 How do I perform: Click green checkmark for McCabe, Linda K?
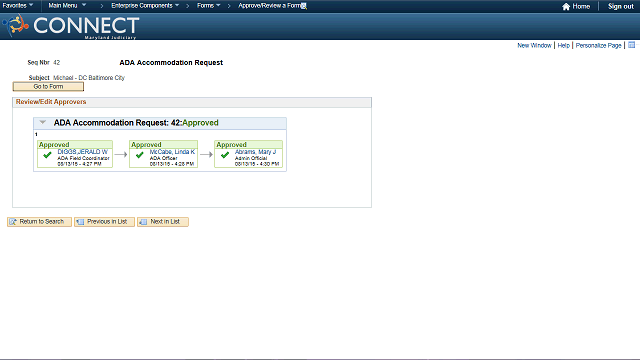point(140,155)
